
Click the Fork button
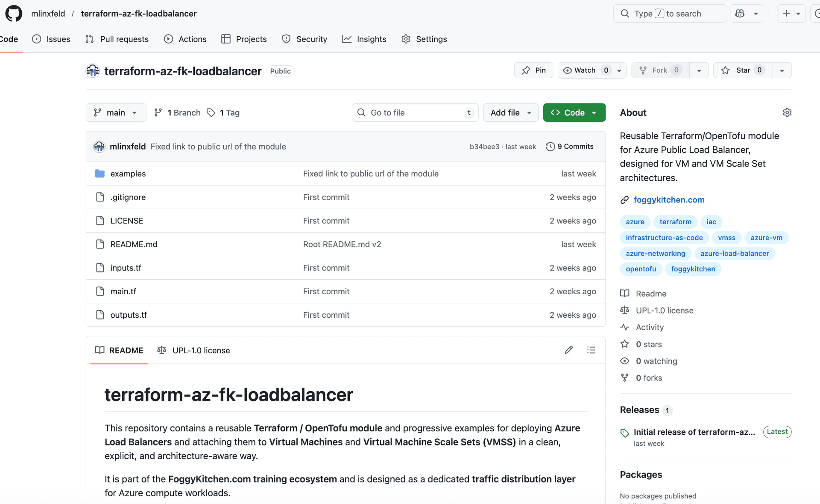tap(660, 70)
